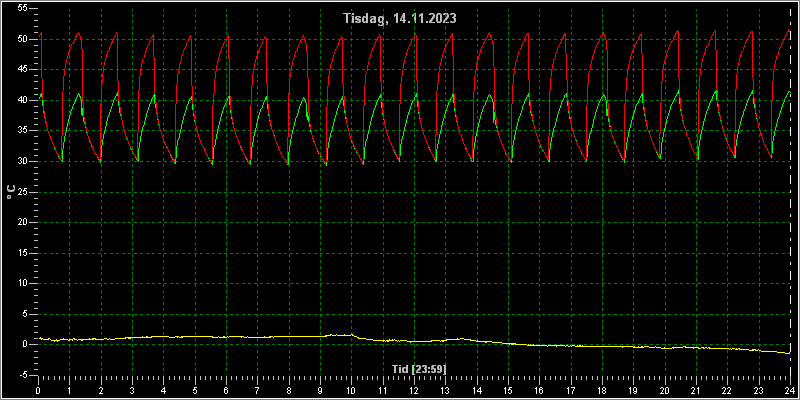The width and height of the screenshot is (800, 400).
Task: Click hour 24 at the axis end
Action: [x=790, y=391]
